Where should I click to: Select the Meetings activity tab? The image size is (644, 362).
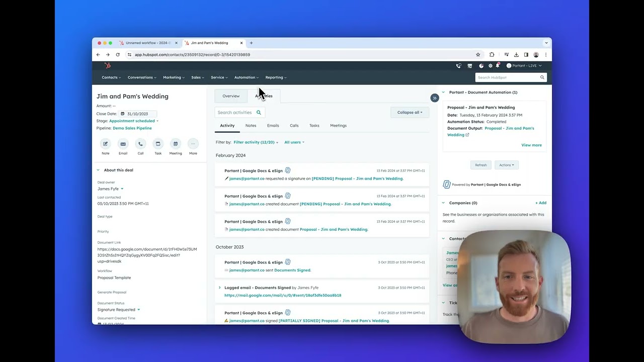pos(338,126)
